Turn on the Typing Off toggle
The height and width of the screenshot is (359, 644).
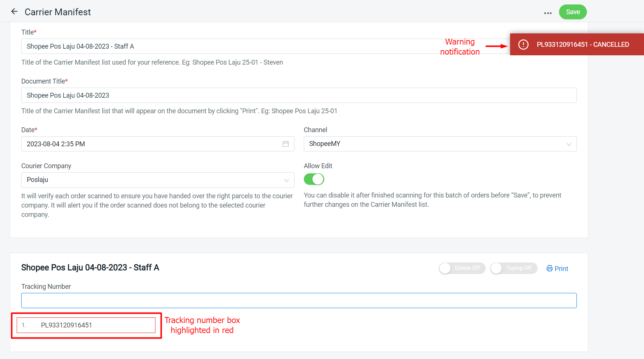pos(513,268)
